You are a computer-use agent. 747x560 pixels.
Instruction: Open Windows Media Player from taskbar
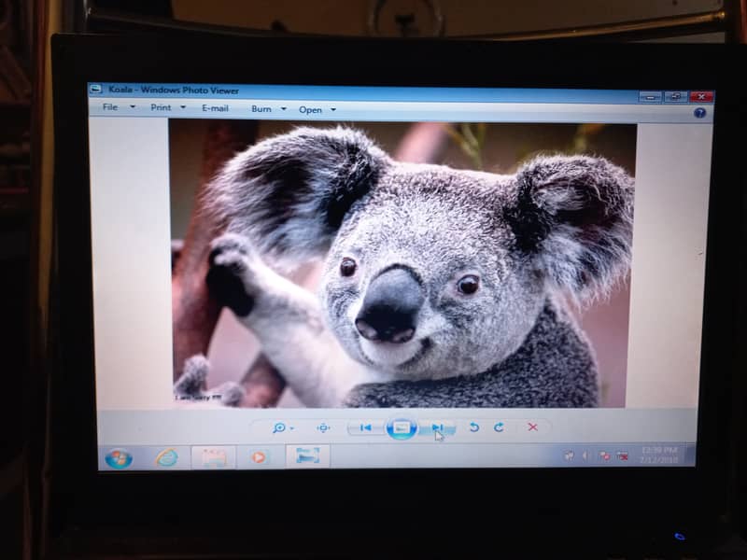tap(258, 456)
